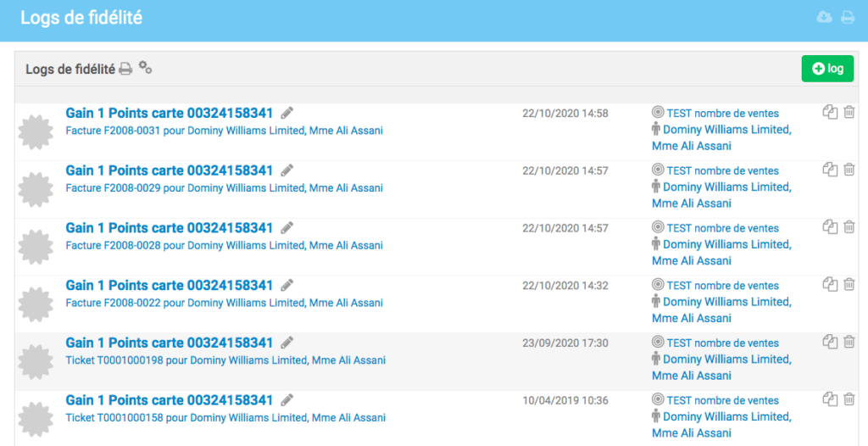Open link Facture F2008-0028 pour Dominy Williams
The width and height of the screenshot is (868, 446).
click(224, 245)
